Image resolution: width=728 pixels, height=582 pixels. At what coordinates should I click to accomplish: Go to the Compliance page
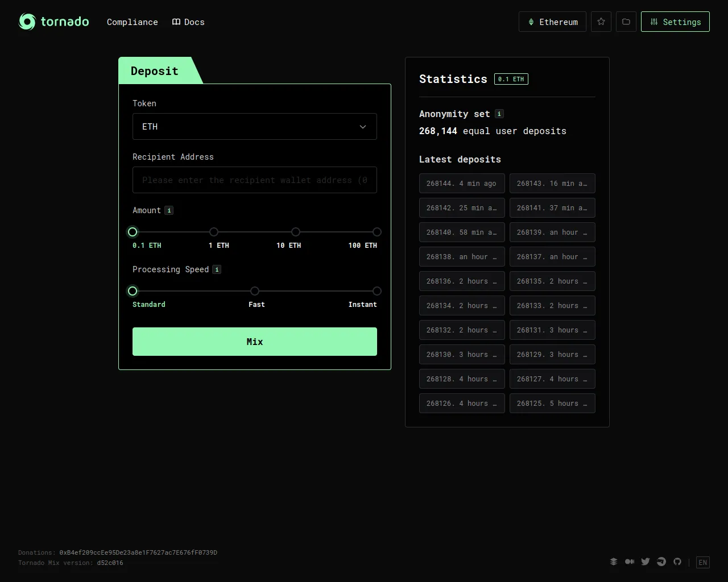[x=133, y=22]
